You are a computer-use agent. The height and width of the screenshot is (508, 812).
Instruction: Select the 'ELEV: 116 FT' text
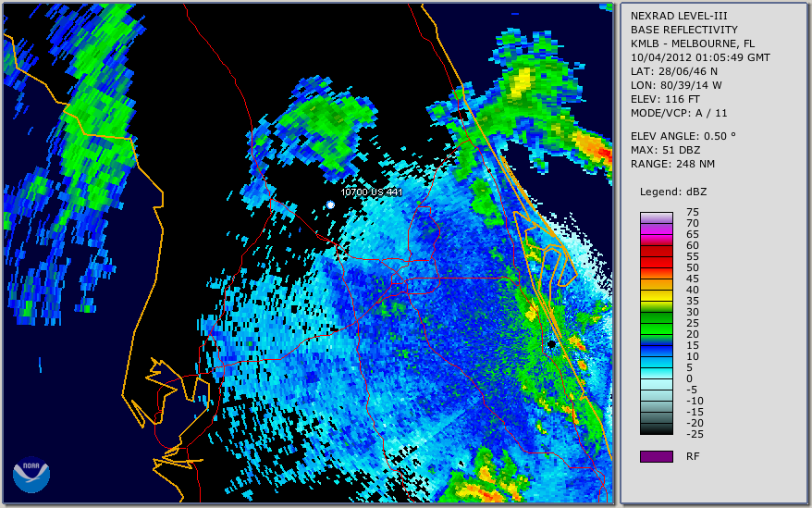pos(665,99)
